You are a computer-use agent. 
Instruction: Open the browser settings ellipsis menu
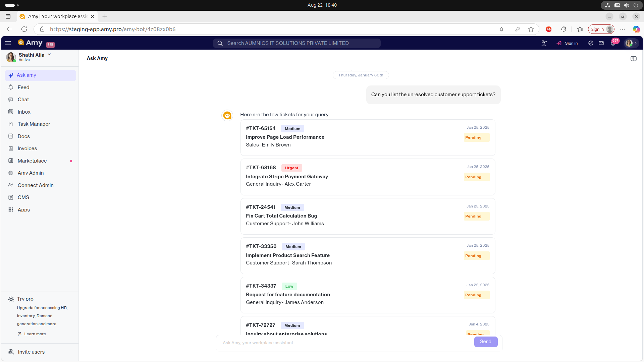(x=623, y=29)
